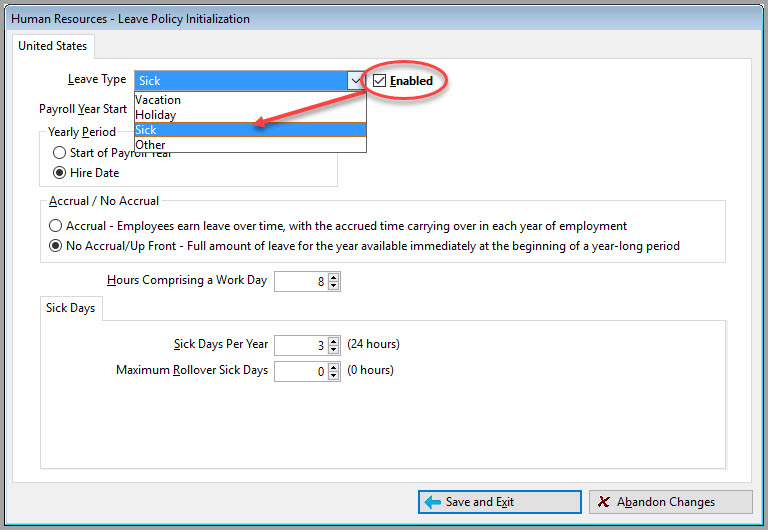Select No Accrual/Up Front option
The height and width of the screenshot is (530, 768).
[55, 246]
